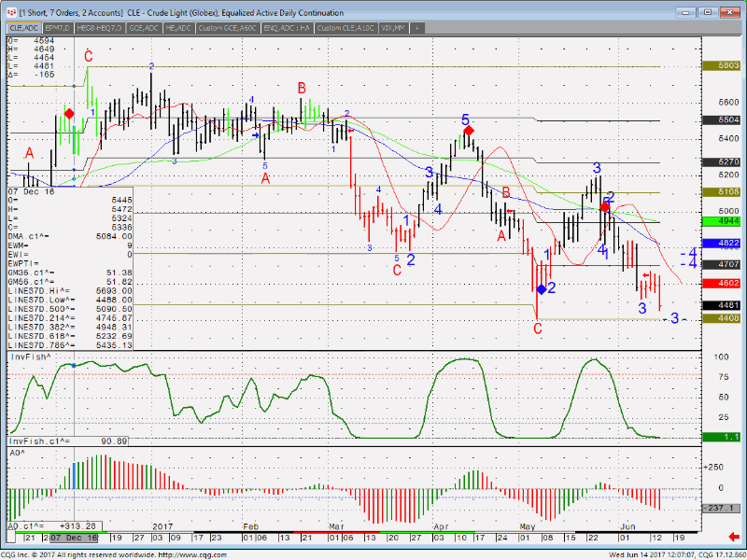This screenshot has height=560, width=747.
Task: Click the green 4944 moving average value
Action: (x=722, y=221)
